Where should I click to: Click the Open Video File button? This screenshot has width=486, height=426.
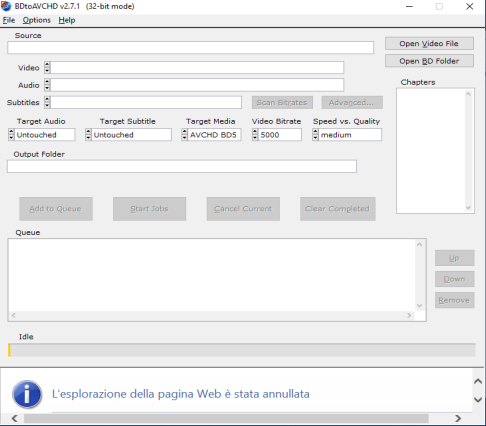(429, 44)
